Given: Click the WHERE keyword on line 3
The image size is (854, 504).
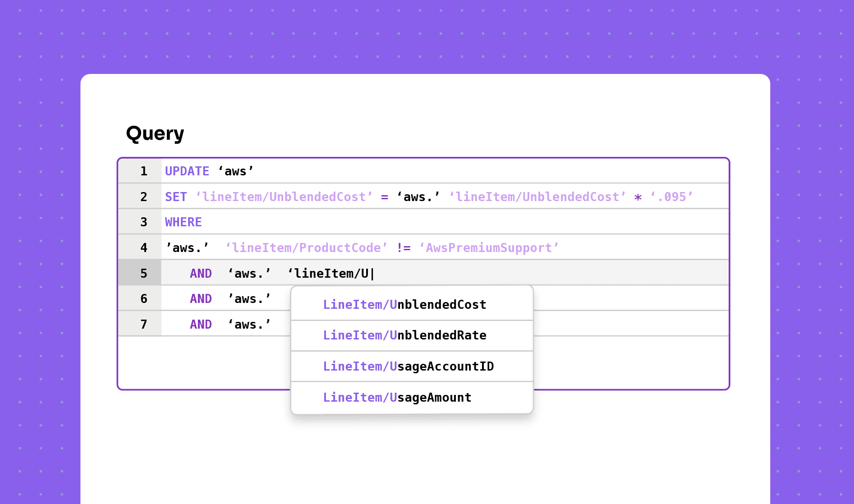Looking at the screenshot, I should pyautogui.click(x=183, y=222).
